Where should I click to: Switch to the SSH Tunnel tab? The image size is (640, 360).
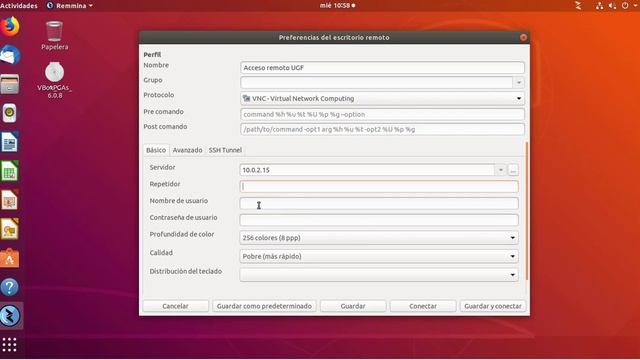[x=225, y=150]
